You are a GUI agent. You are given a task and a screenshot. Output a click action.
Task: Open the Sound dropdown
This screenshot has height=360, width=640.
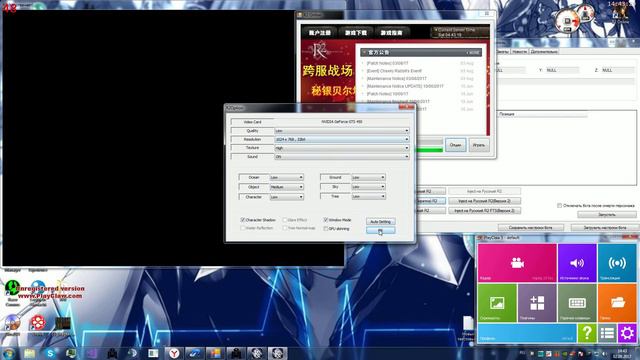click(x=342, y=156)
